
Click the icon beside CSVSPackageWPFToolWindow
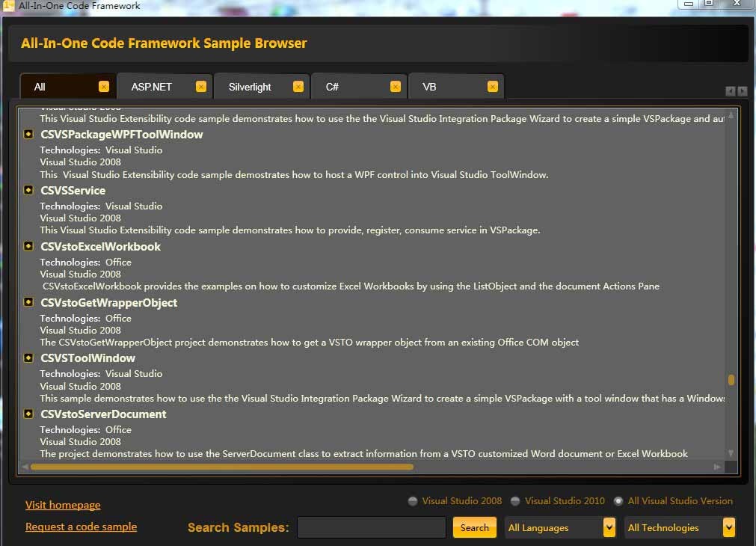[x=28, y=135]
